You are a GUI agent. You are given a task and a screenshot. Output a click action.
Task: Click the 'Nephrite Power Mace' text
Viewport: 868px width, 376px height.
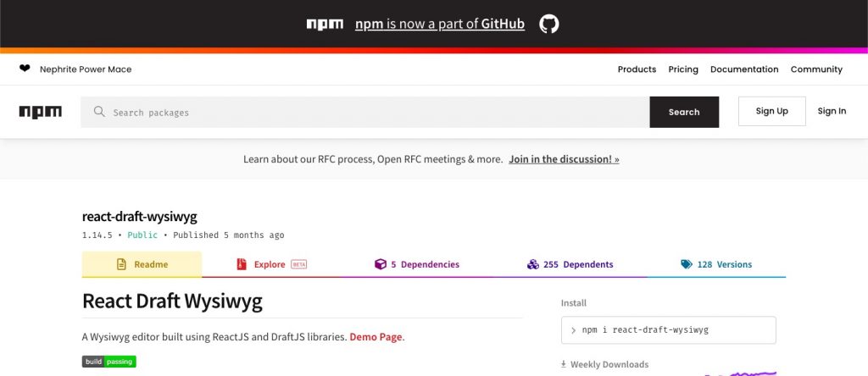(86, 69)
